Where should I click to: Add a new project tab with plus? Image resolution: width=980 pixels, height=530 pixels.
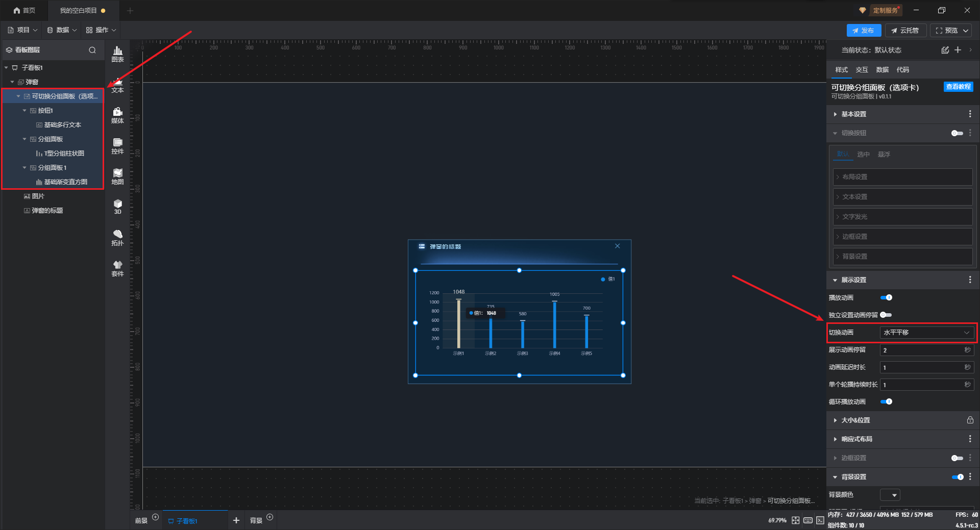tap(130, 10)
